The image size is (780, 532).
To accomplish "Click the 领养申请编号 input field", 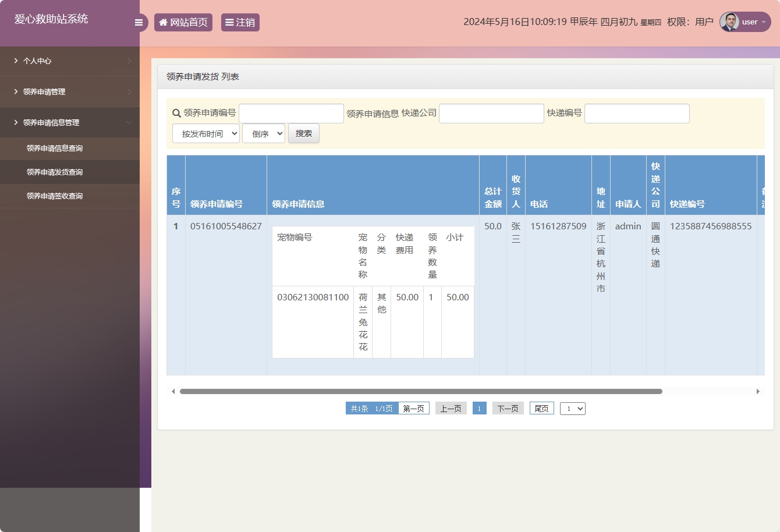I will pos(291,114).
